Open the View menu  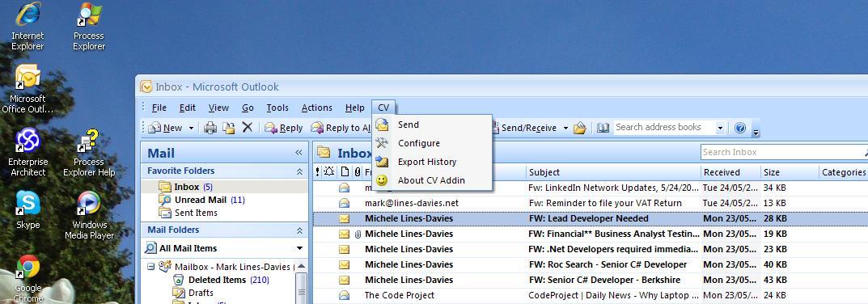pyautogui.click(x=218, y=108)
